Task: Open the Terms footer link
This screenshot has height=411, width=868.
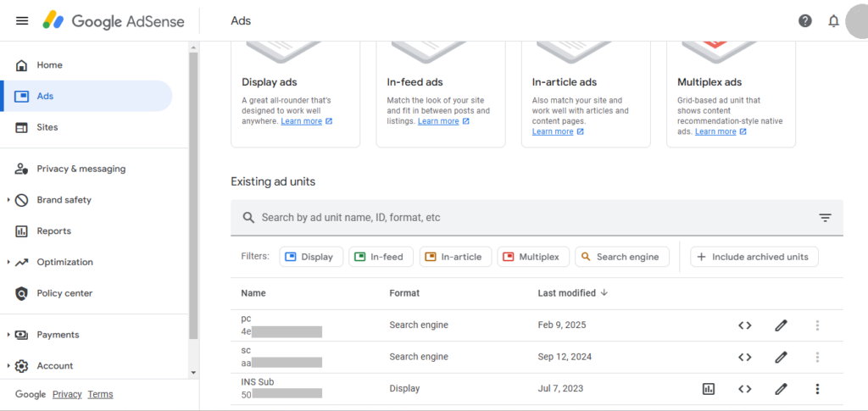Action: click(100, 394)
